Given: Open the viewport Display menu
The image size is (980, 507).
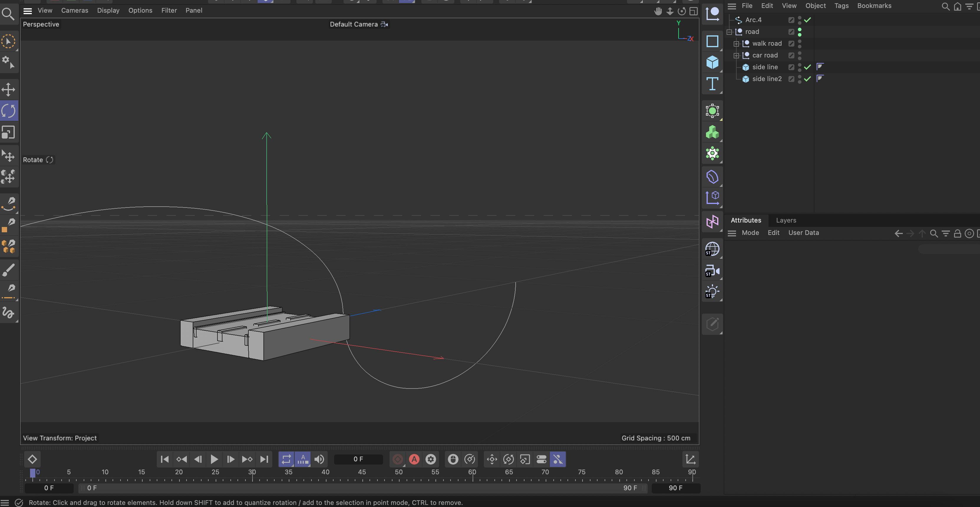Looking at the screenshot, I should 108,11.
